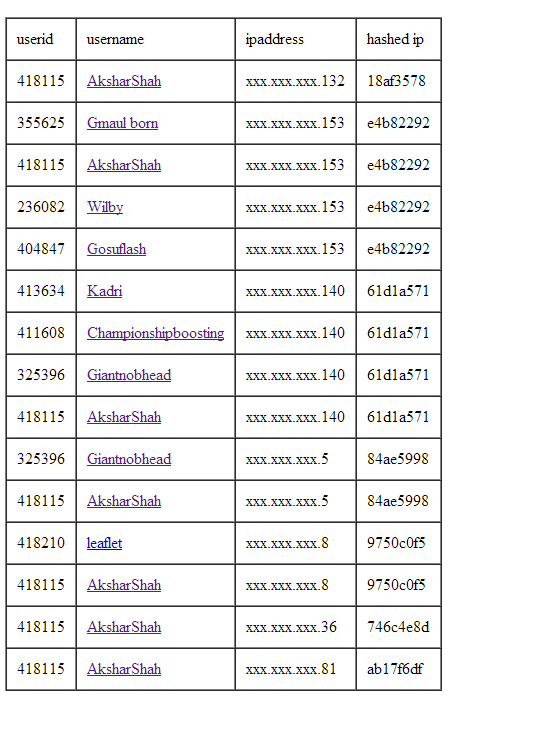The image size is (560, 746).
Task: Click the Kadri username link
Action: point(104,291)
